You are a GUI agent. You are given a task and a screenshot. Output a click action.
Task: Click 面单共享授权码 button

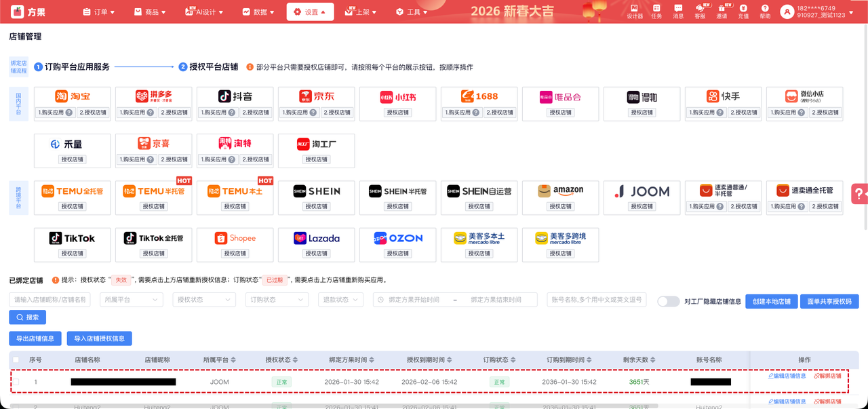830,301
